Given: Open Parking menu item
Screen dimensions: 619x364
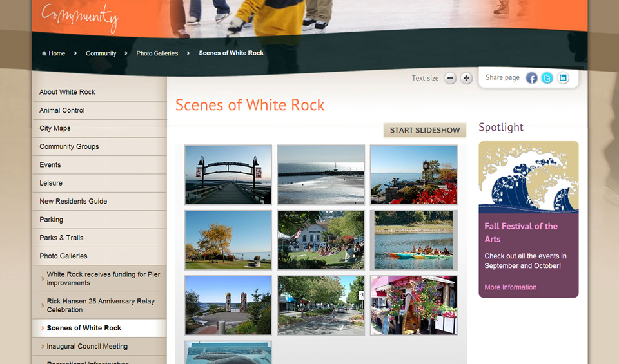Looking at the screenshot, I should pos(99,220).
